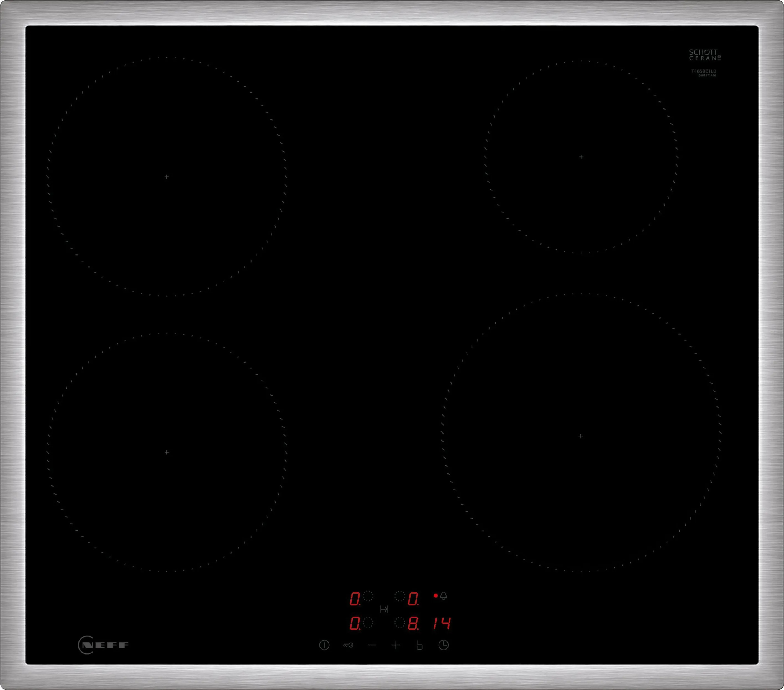Tap the plus symbol to raise heat
The image size is (784, 690).
(x=396, y=645)
